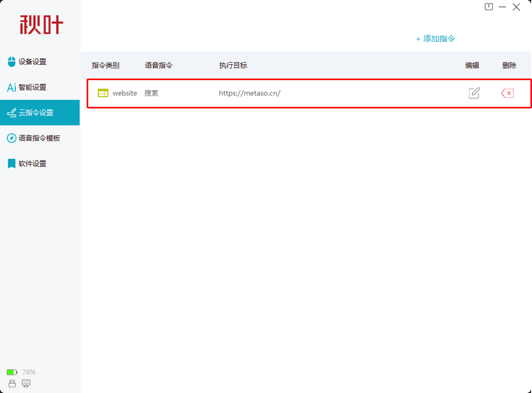Delete the 搜索 website command
The height and width of the screenshot is (393, 532).
click(508, 93)
